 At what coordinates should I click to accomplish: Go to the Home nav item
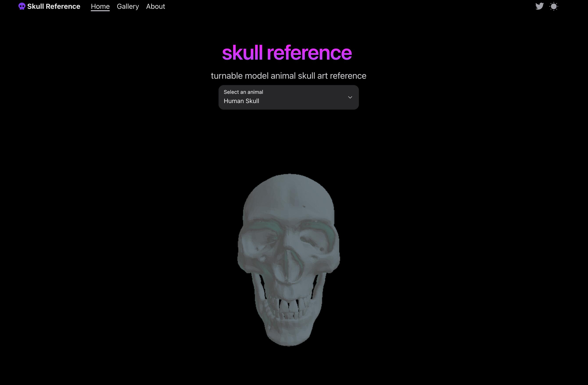pyautogui.click(x=100, y=6)
